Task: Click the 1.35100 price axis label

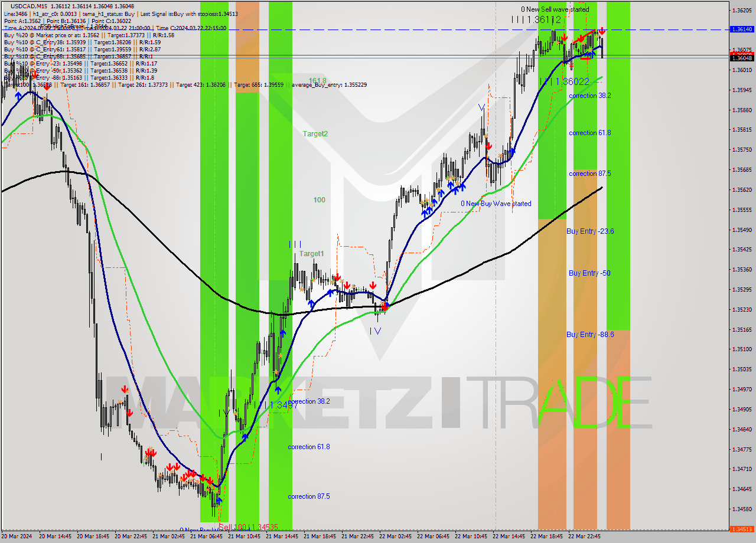Action: (x=742, y=349)
